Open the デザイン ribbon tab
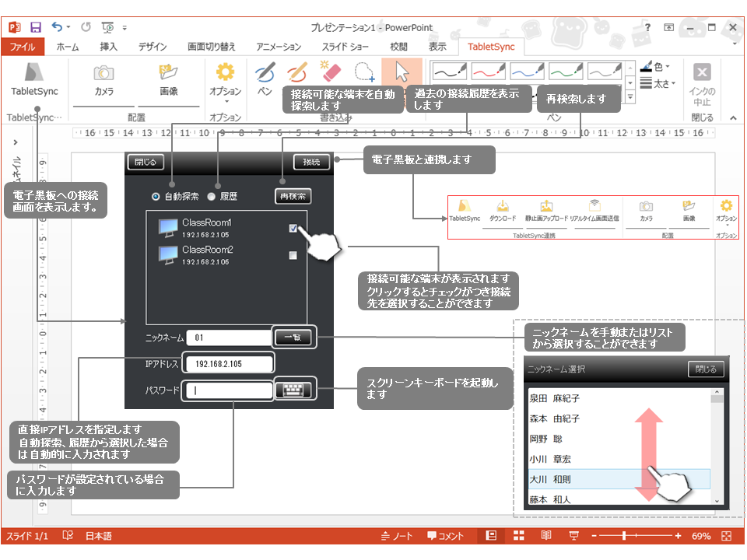747x560 pixels. pos(153,47)
